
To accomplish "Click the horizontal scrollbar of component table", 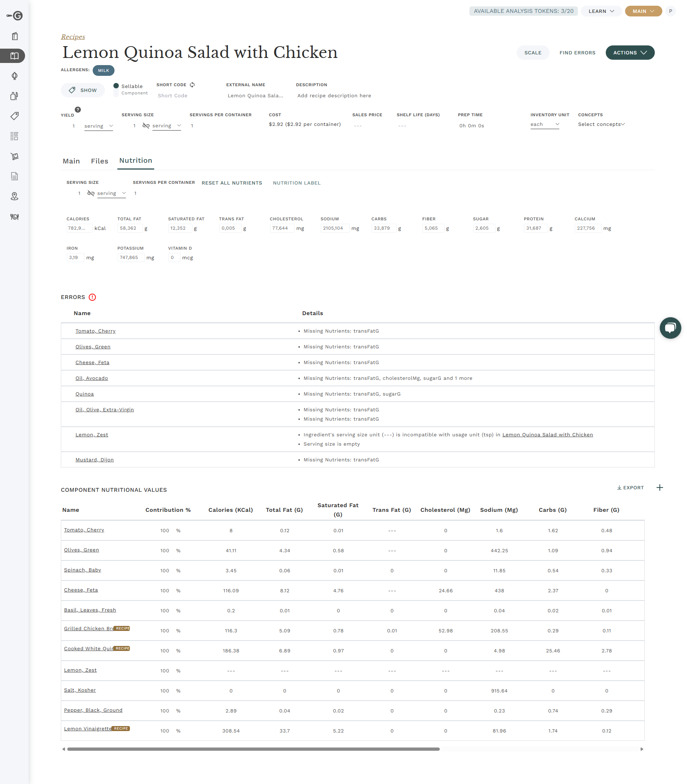I will (x=253, y=749).
